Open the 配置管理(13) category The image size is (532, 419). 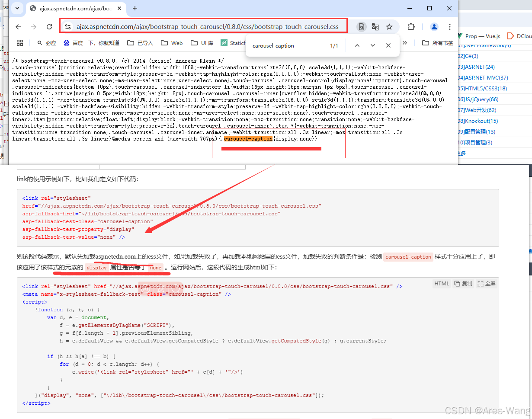477,131
